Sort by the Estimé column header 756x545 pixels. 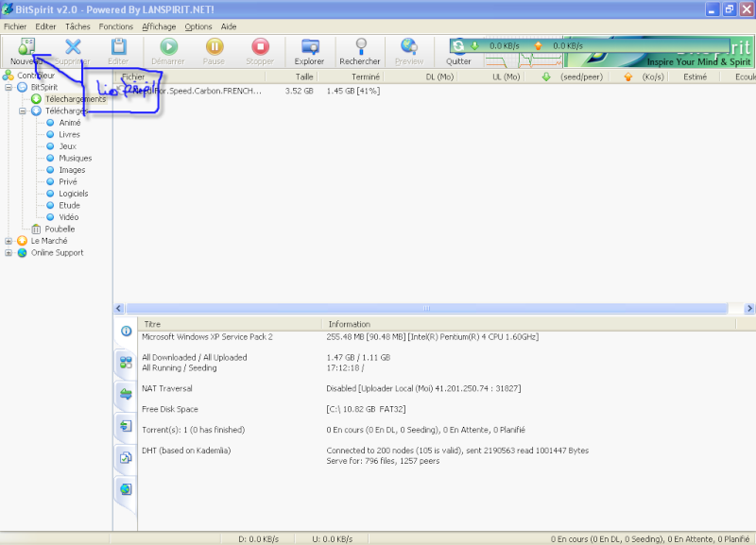point(695,77)
